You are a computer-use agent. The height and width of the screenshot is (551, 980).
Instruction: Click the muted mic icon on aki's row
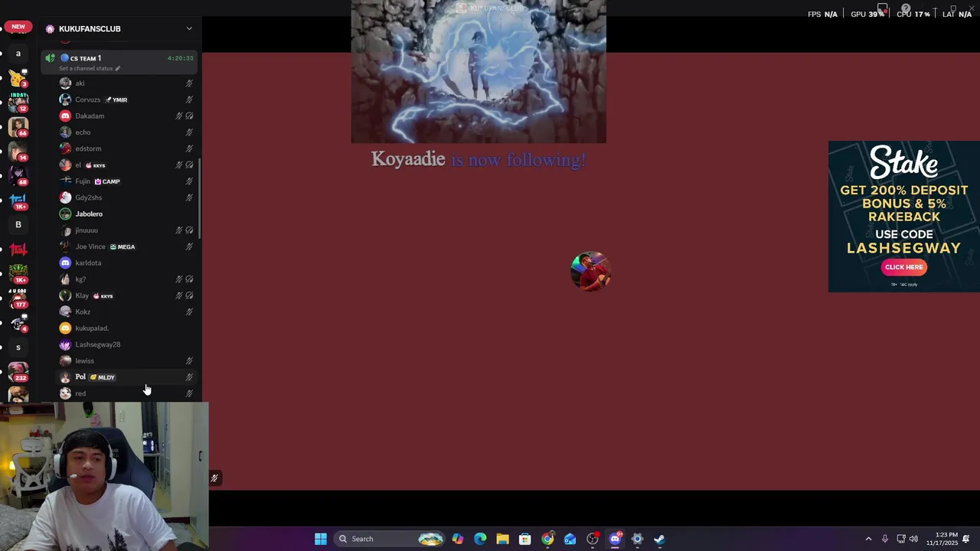(189, 83)
